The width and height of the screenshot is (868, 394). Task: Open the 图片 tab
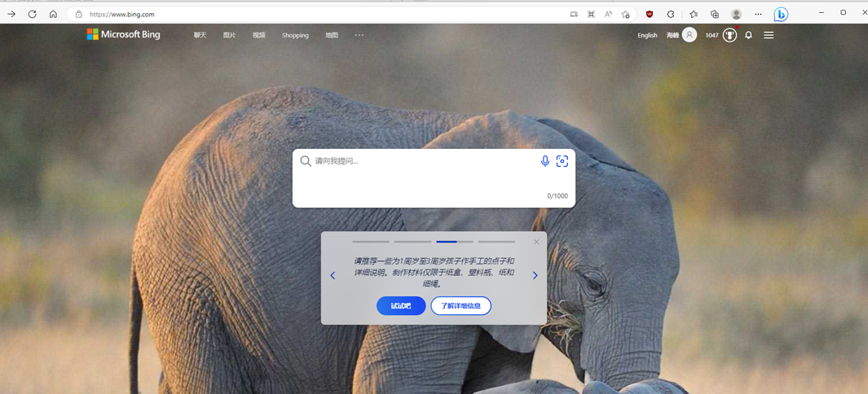point(229,35)
